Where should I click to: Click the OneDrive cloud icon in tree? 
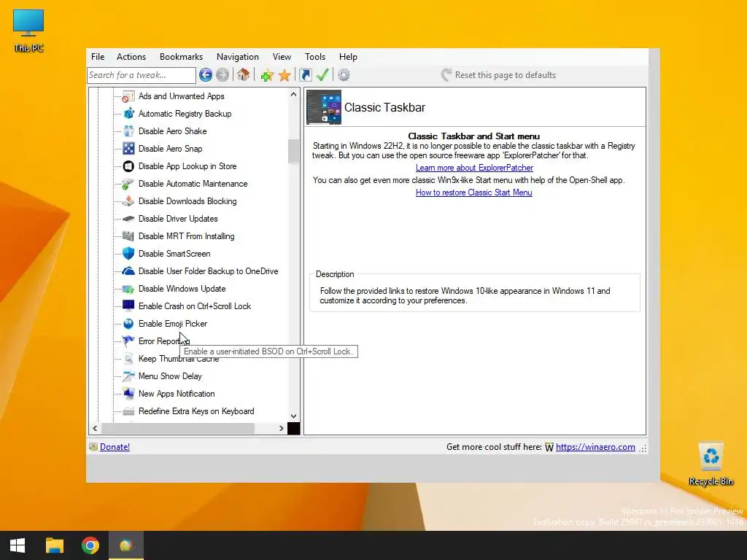128,271
